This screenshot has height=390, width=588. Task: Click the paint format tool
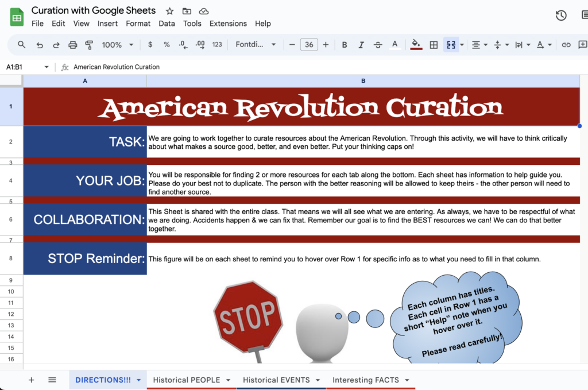89,44
